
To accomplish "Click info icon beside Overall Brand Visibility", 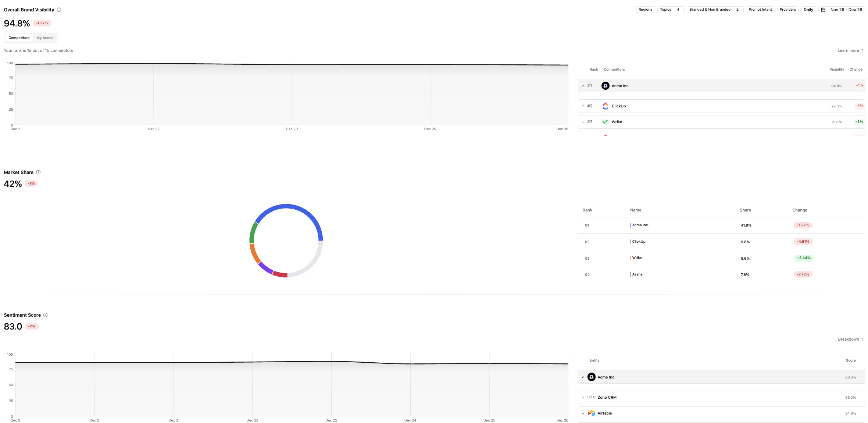I will (59, 10).
